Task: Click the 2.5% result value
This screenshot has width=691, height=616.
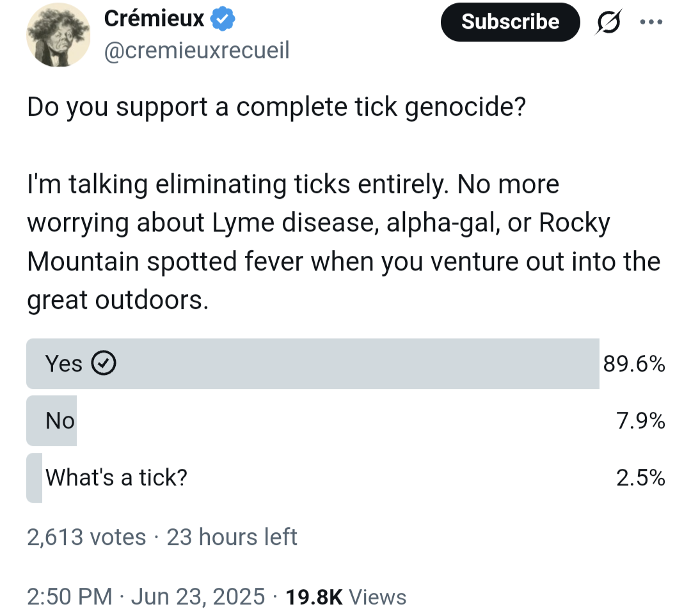Action: click(x=640, y=478)
